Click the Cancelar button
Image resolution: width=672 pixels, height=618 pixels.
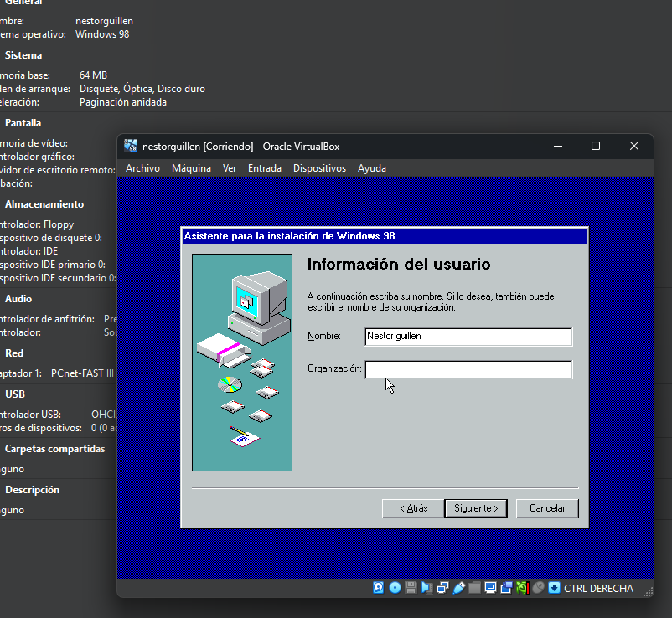coord(547,508)
